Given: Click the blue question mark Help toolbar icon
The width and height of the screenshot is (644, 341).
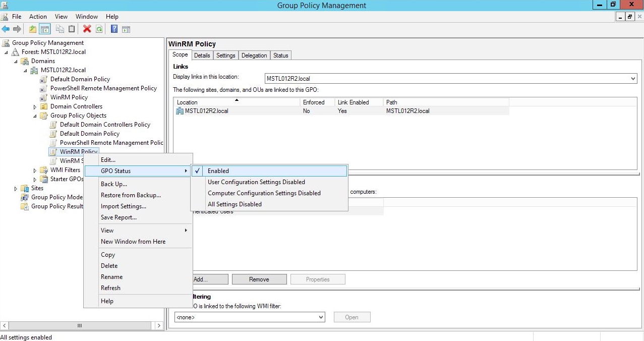Looking at the screenshot, I should click(114, 29).
